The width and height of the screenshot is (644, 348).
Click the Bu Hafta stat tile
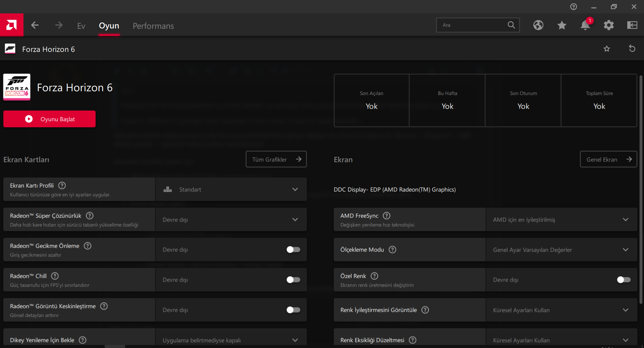(447, 100)
